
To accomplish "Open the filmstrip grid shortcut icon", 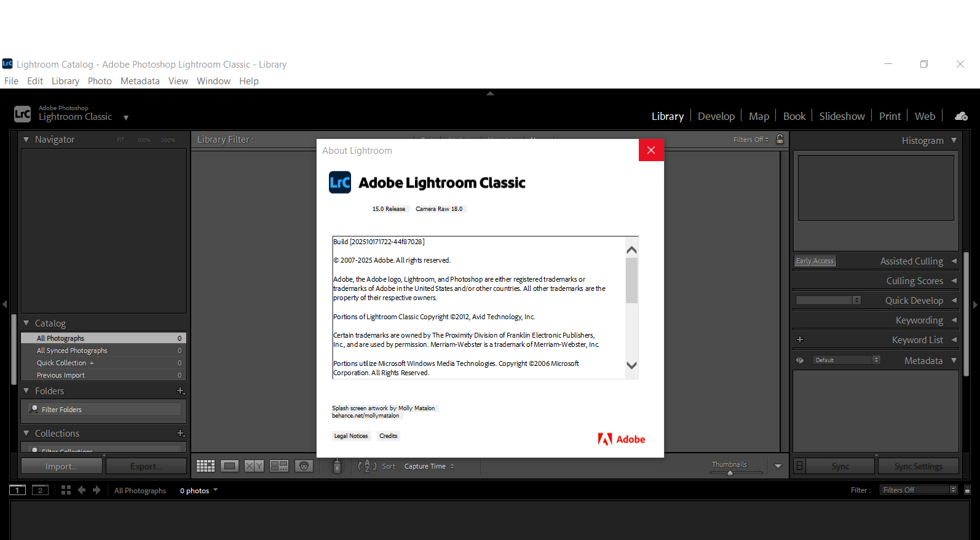I will (66, 490).
